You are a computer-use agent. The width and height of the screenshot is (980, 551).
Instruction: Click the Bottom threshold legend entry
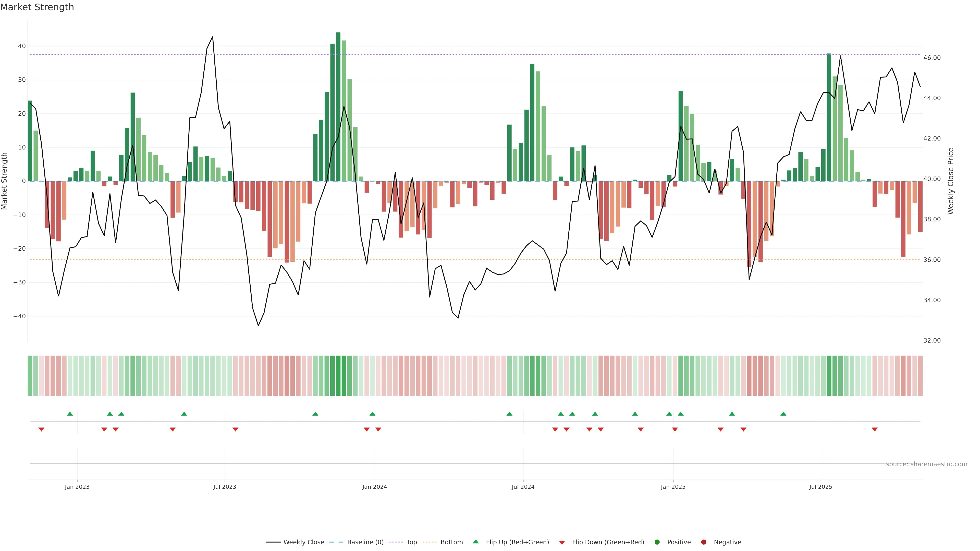click(x=443, y=542)
